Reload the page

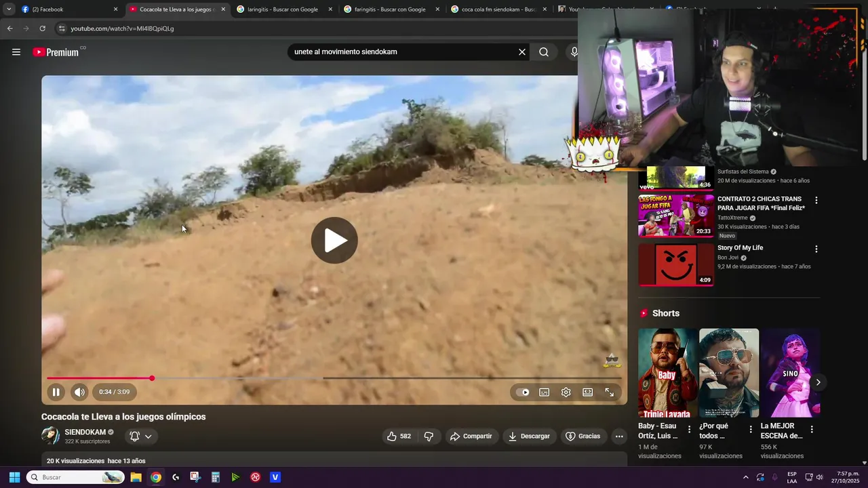pos(42,28)
